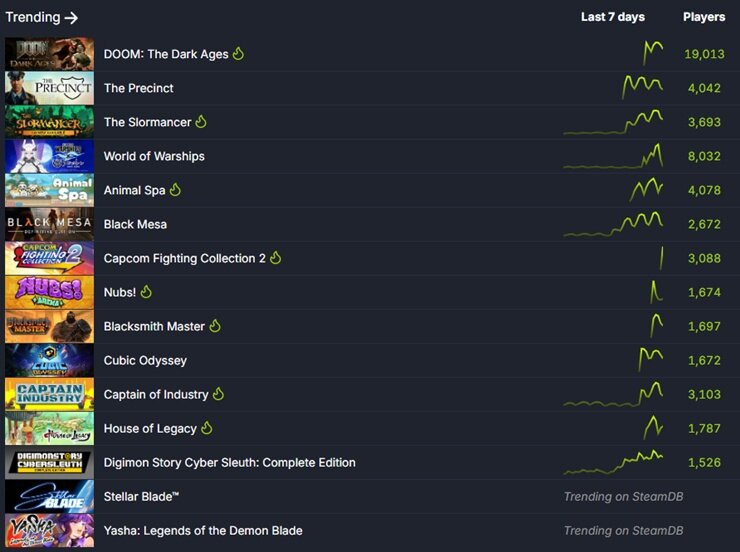Open The Precinct game page
The image size is (740, 552).
(x=139, y=88)
